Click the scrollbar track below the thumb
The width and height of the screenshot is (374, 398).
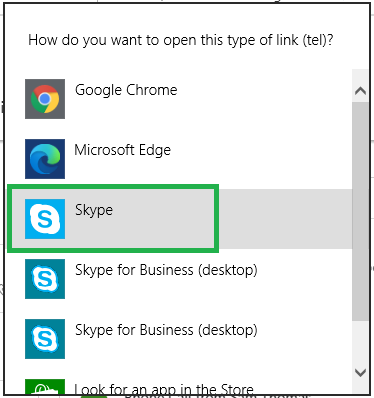tap(360, 343)
